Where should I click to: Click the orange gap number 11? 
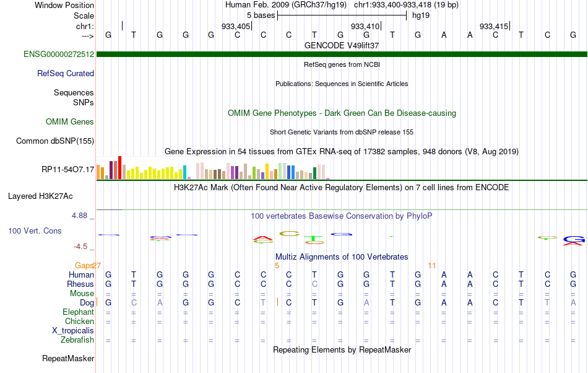[x=432, y=266]
